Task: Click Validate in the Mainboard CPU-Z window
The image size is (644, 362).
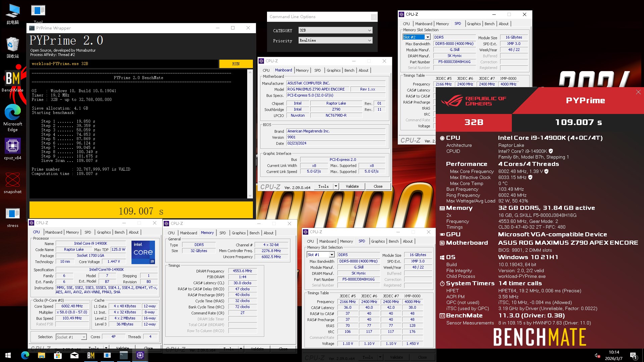Action: click(x=352, y=186)
